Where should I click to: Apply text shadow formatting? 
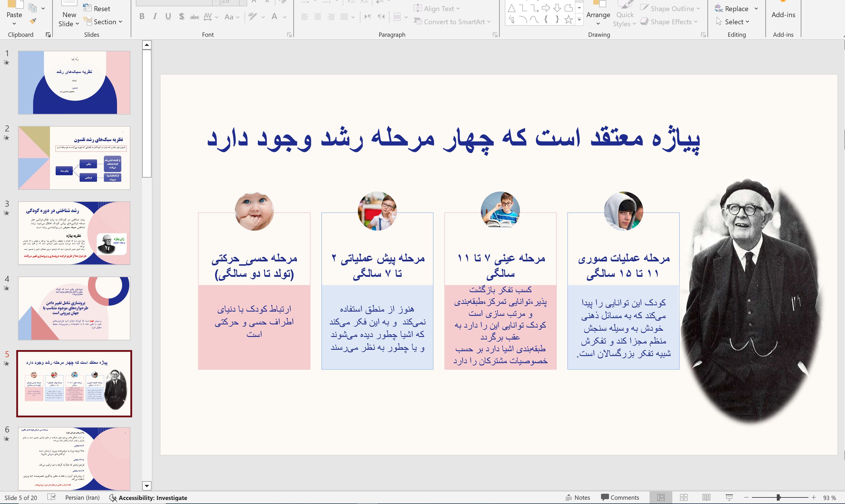point(181,16)
